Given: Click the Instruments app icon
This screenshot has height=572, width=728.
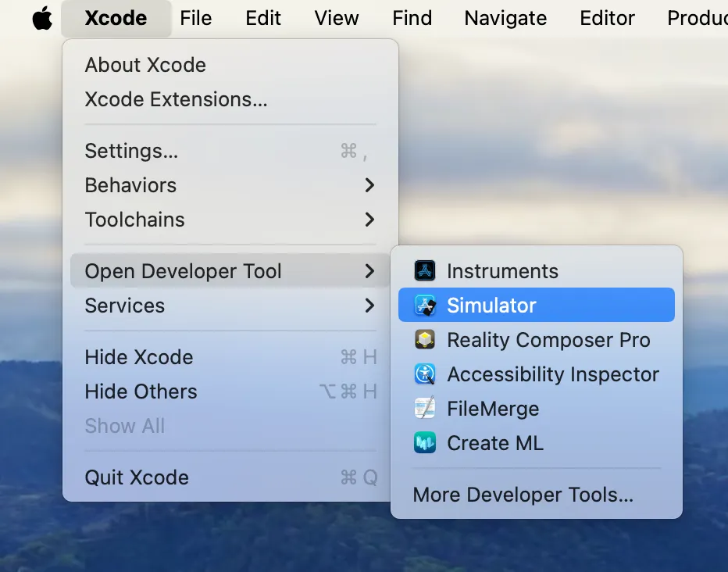Looking at the screenshot, I should coord(425,271).
